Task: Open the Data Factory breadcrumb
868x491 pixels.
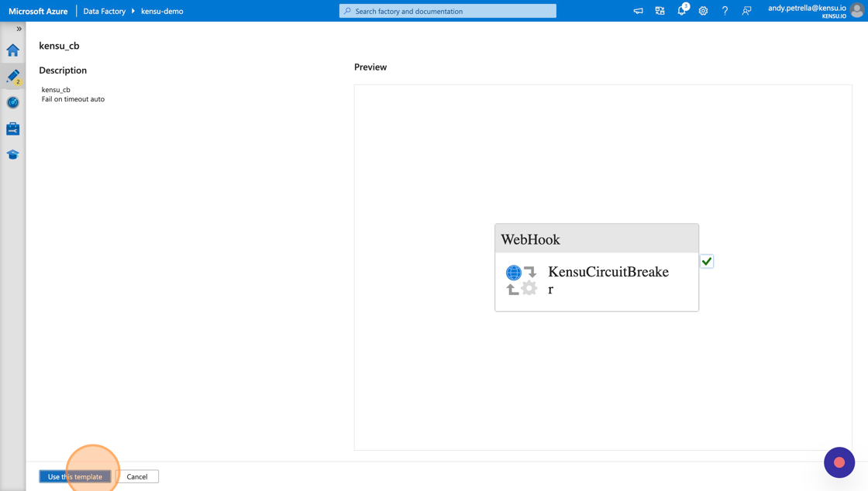Action: [x=104, y=11]
